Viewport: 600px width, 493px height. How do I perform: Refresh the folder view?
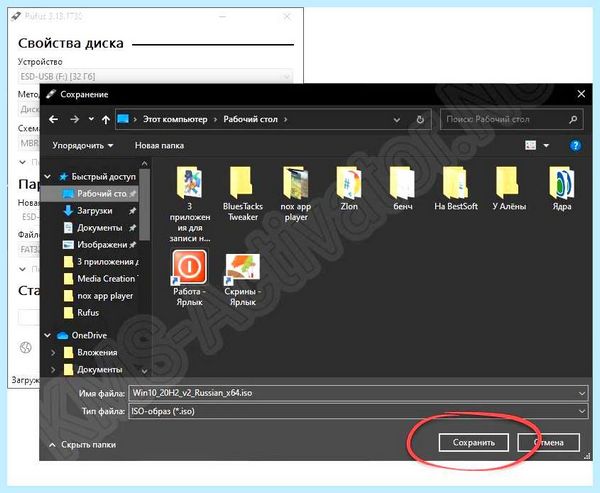click(420, 120)
